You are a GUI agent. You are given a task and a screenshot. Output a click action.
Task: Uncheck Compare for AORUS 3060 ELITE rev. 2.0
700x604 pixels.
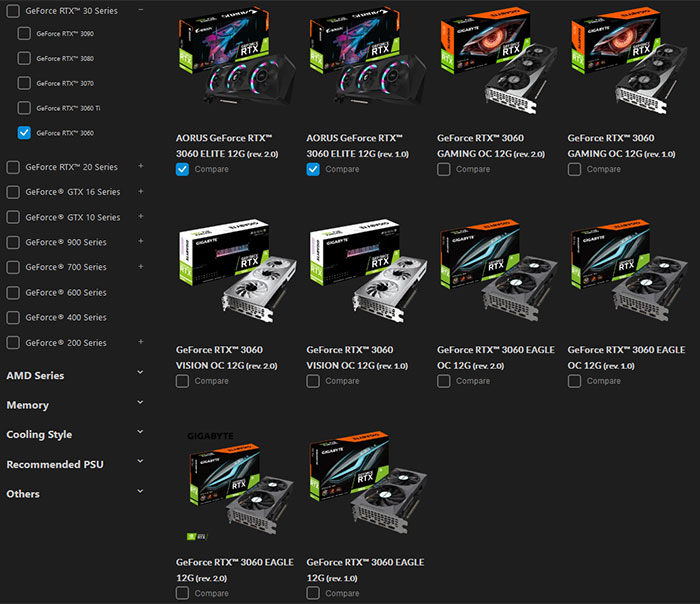pyautogui.click(x=182, y=169)
